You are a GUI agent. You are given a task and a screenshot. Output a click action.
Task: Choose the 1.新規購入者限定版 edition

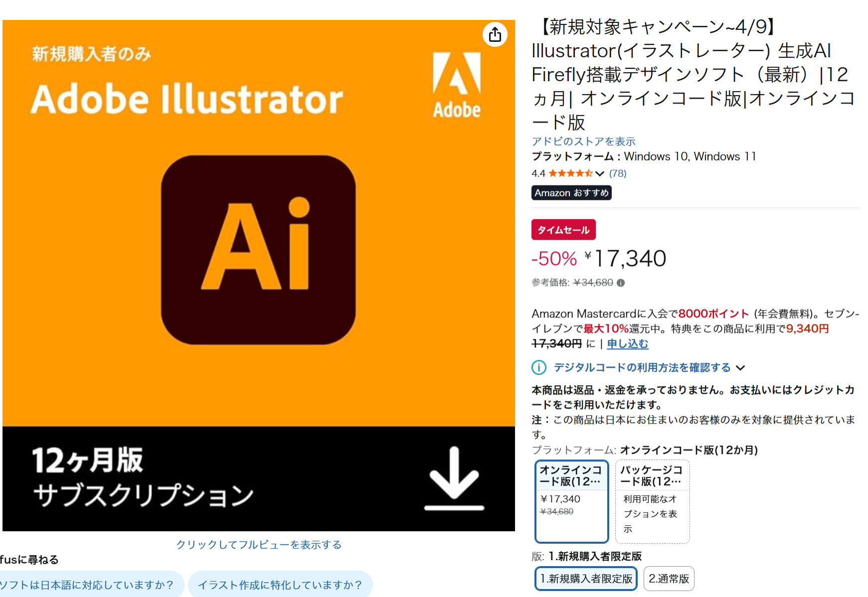coord(586,579)
